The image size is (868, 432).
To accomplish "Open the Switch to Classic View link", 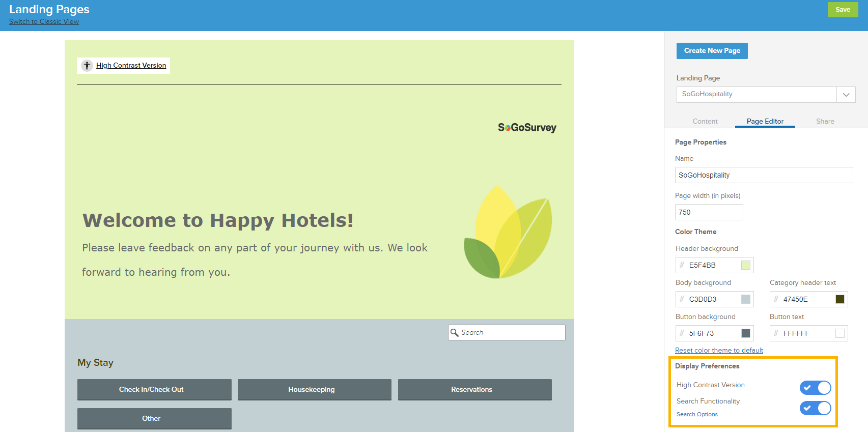I will pos(44,21).
